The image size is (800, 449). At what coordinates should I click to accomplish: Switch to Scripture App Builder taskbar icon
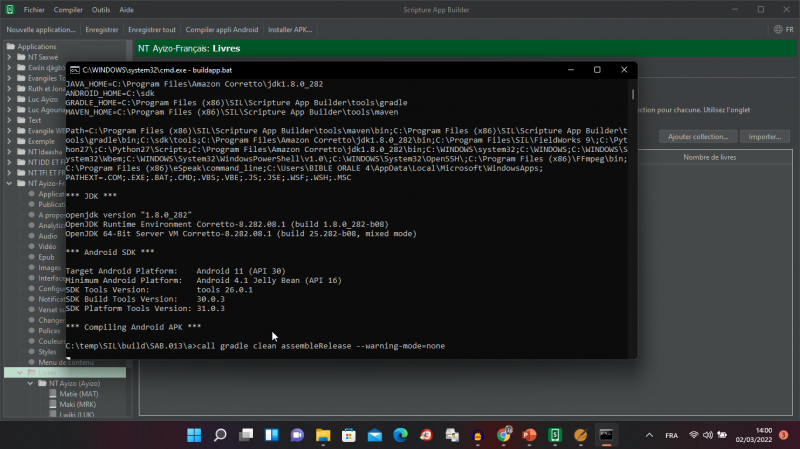click(555, 435)
